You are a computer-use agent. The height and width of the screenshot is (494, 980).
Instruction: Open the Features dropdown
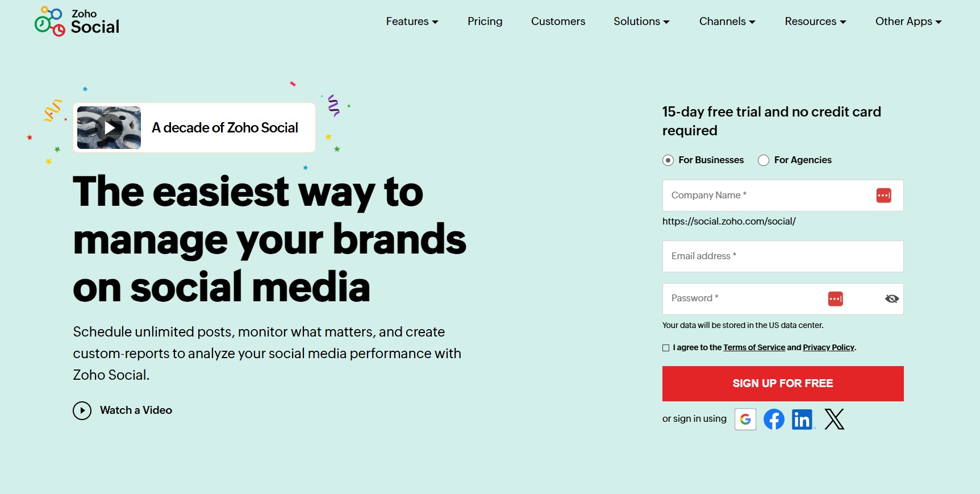[x=411, y=21]
